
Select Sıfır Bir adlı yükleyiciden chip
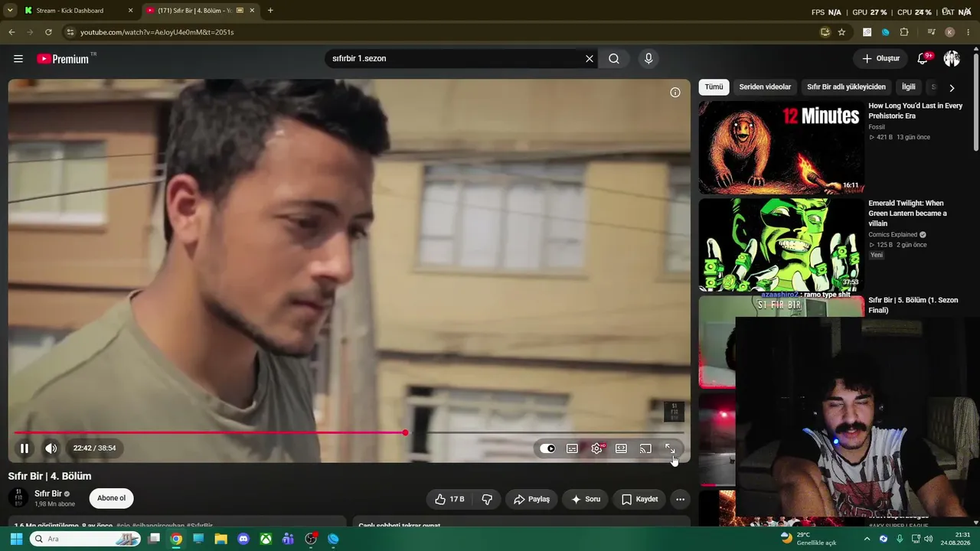click(846, 87)
